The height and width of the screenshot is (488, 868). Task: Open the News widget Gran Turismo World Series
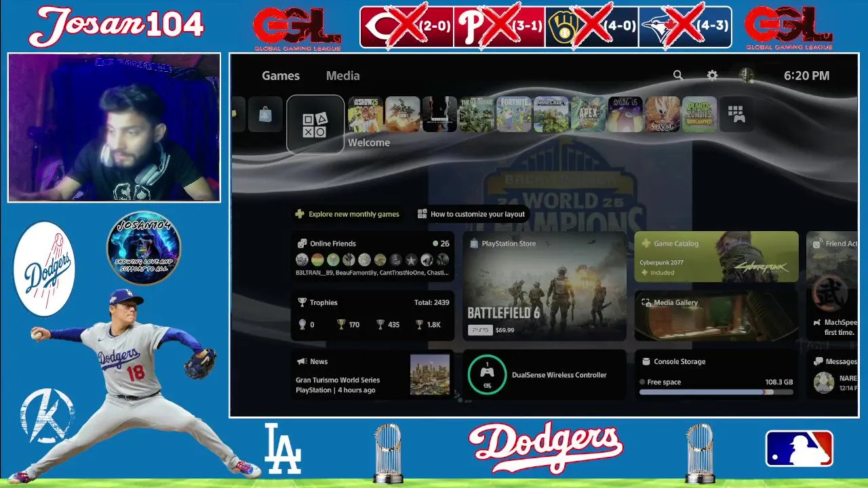click(x=373, y=374)
